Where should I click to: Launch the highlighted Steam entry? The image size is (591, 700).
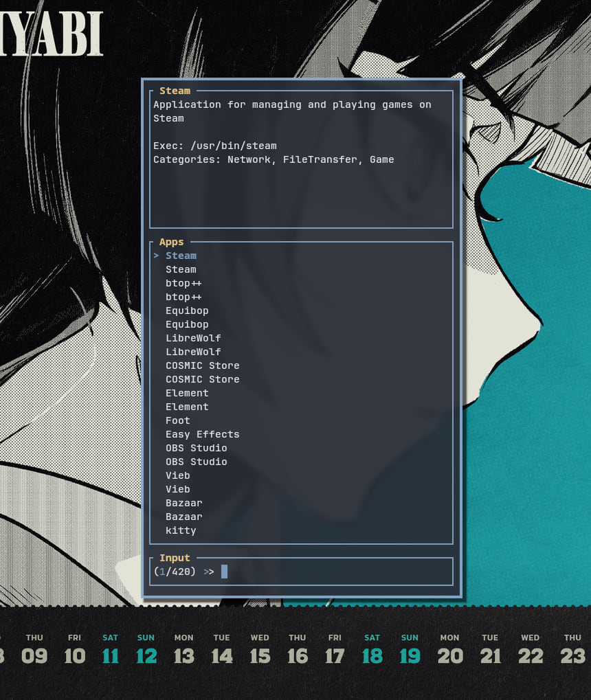coord(181,255)
